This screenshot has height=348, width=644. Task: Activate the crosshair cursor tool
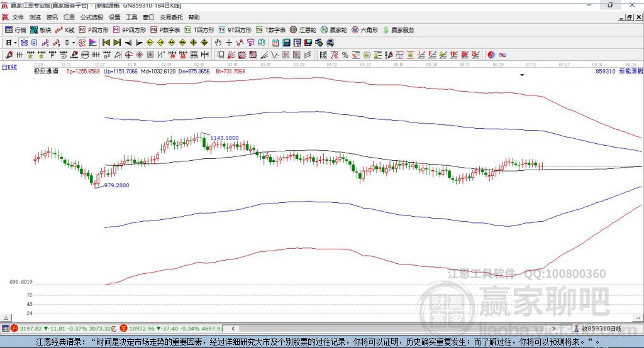coord(229,43)
